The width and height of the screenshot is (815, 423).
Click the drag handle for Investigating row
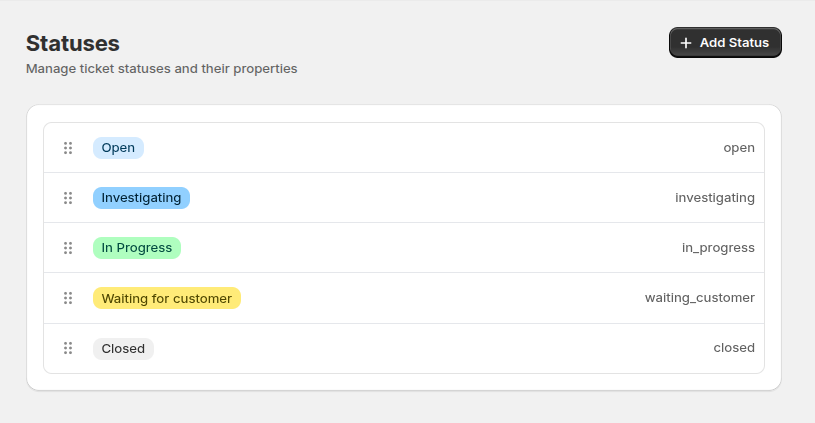[68, 198]
